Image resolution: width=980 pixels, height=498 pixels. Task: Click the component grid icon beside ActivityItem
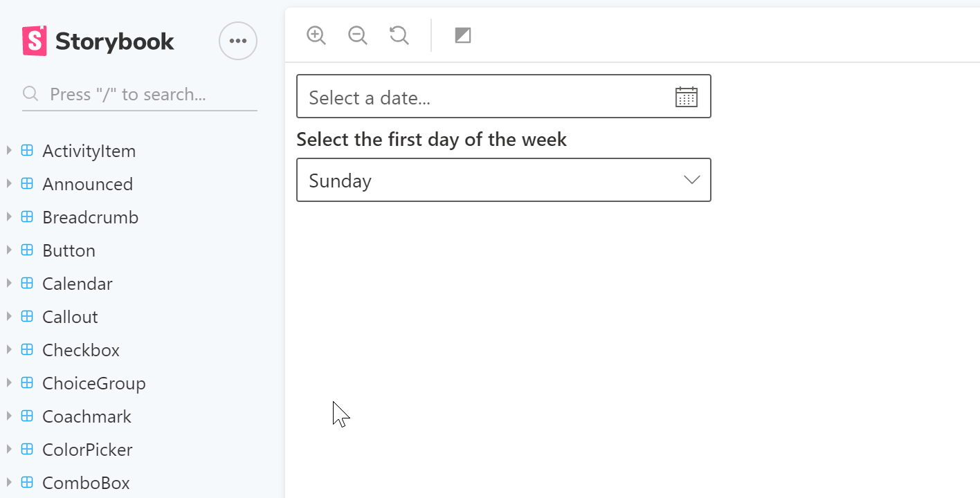(x=26, y=149)
